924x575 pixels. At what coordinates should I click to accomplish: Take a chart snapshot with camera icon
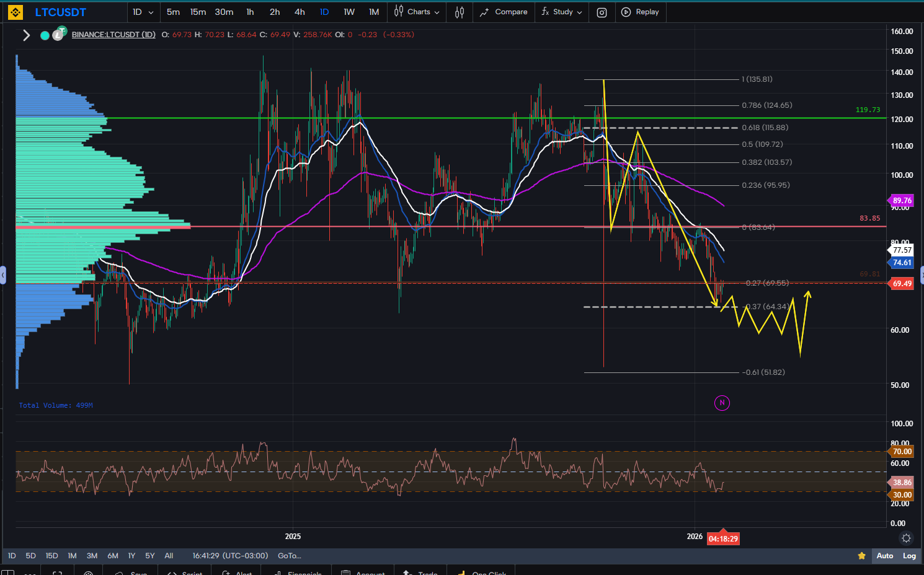click(602, 12)
